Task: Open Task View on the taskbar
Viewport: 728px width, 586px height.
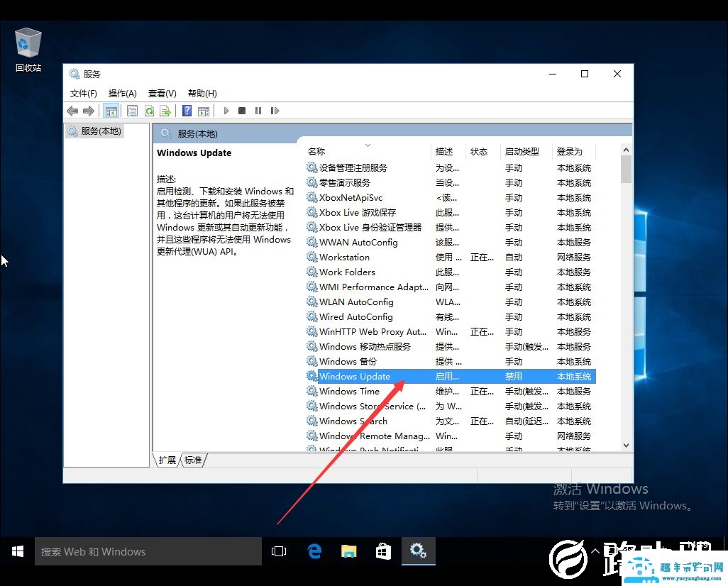Action: (279, 552)
